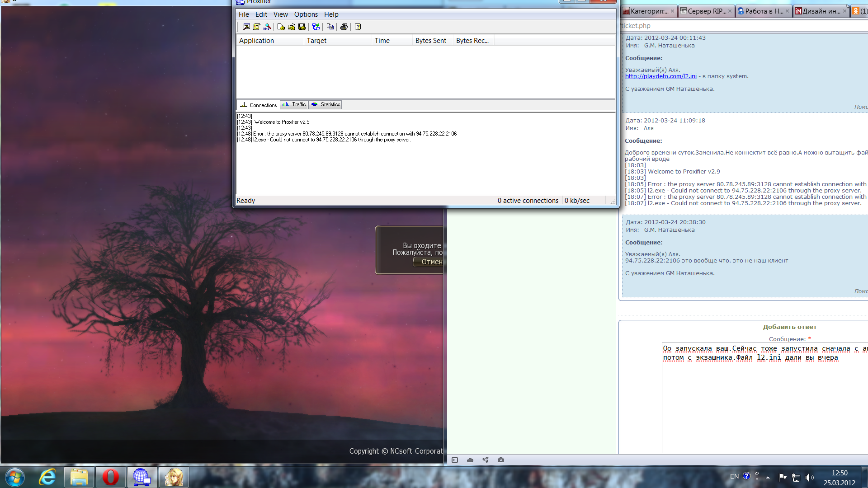Image resolution: width=868 pixels, height=488 pixels.
Task: Open the View menu in Proxifier
Action: [280, 14]
